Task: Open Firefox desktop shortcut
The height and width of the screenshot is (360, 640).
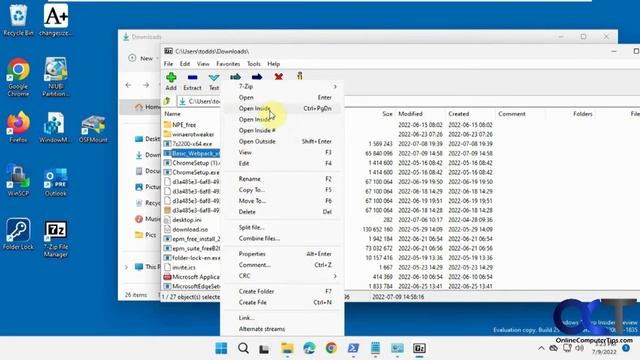Action: tap(18, 127)
